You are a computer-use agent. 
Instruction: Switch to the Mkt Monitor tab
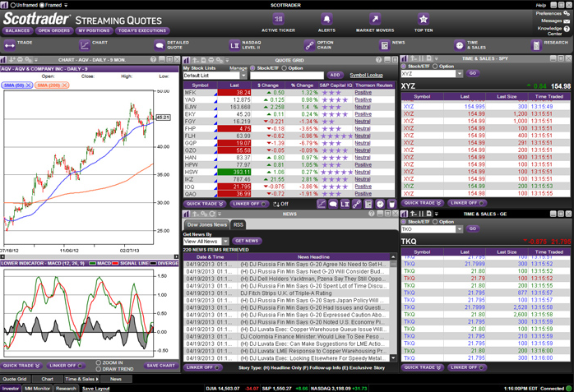click(37, 388)
